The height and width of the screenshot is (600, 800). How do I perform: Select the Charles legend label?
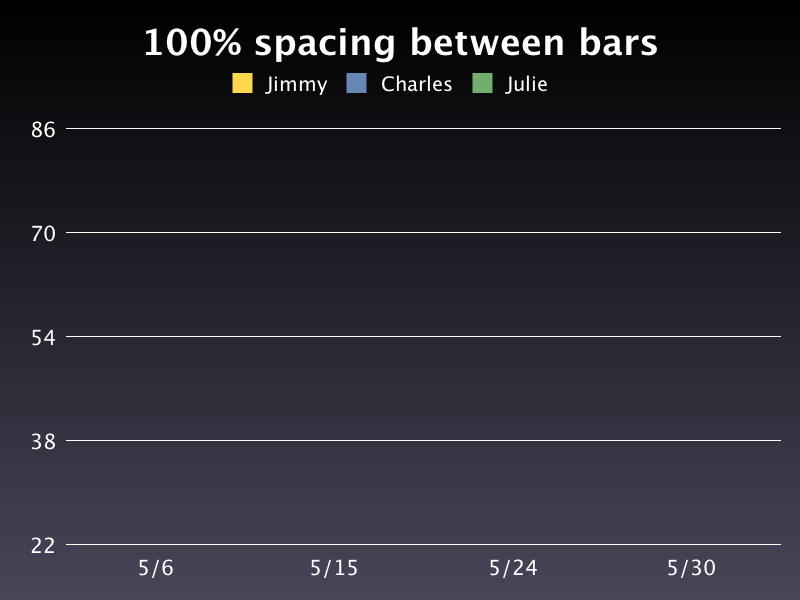tap(416, 85)
